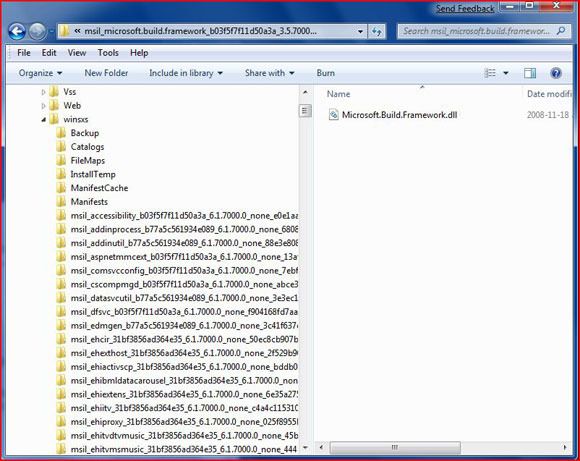
Task: Select the msil_comsvcconfig folder icon
Action: [x=61, y=270]
